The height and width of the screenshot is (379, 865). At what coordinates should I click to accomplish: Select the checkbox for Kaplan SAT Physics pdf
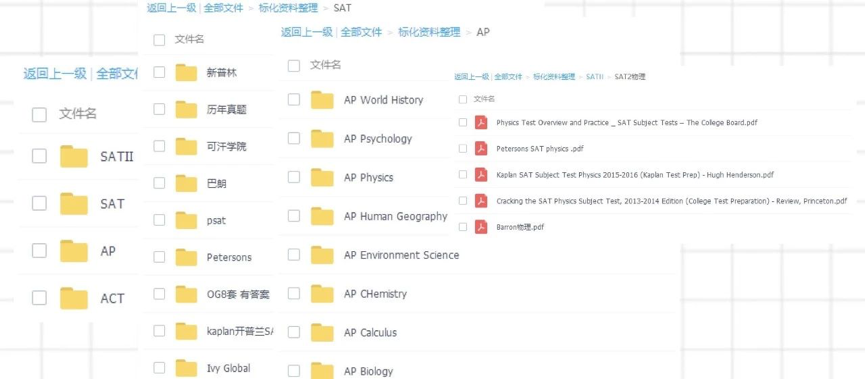click(x=463, y=174)
